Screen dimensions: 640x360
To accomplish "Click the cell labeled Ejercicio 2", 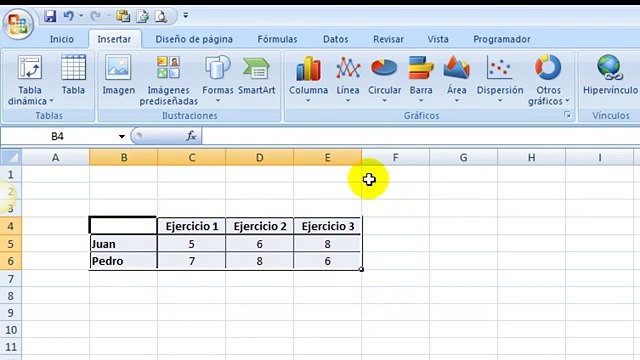I will [x=260, y=226].
